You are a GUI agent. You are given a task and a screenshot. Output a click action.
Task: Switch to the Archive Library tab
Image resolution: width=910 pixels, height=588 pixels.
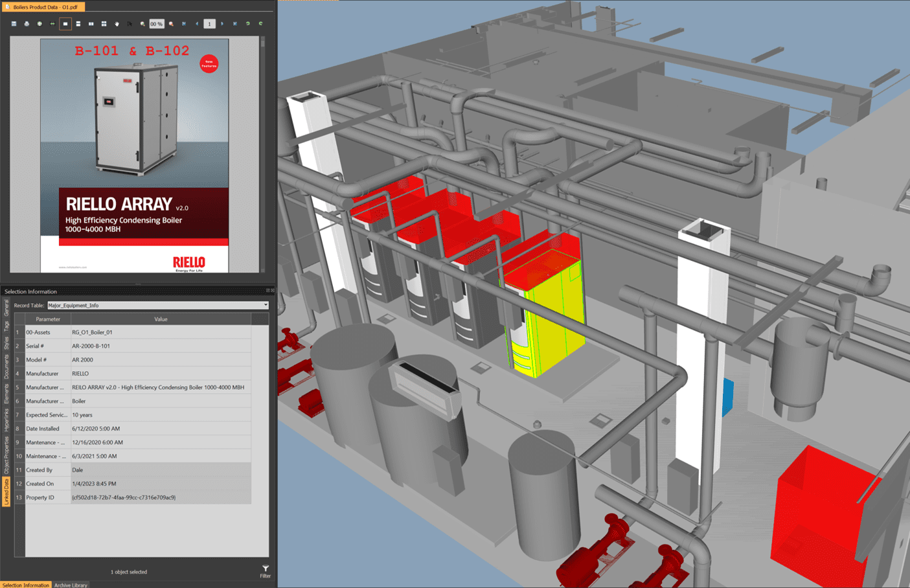(x=71, y=585)
